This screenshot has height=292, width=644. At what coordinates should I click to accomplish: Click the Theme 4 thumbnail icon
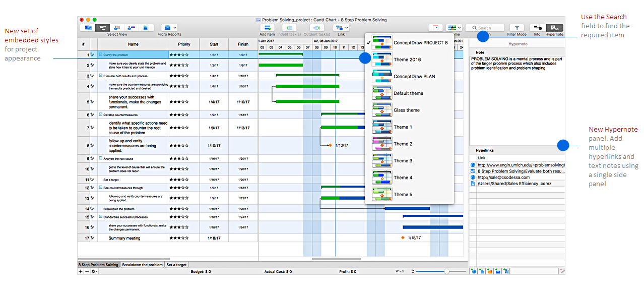click(x=382, y=178)
